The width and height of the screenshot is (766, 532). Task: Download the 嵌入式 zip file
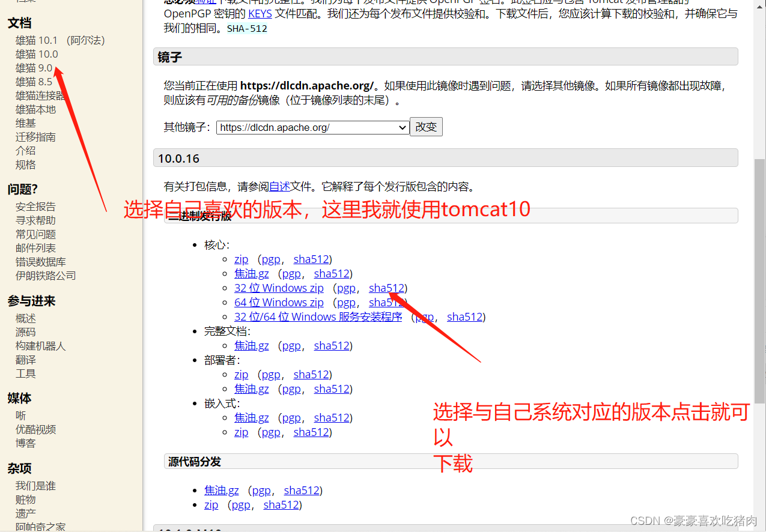pos(241,432)
